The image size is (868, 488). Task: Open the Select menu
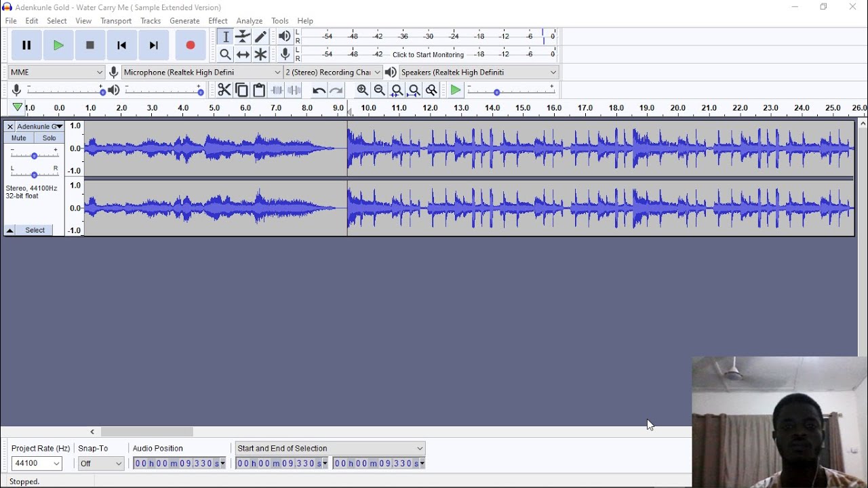tap(57, 21)
